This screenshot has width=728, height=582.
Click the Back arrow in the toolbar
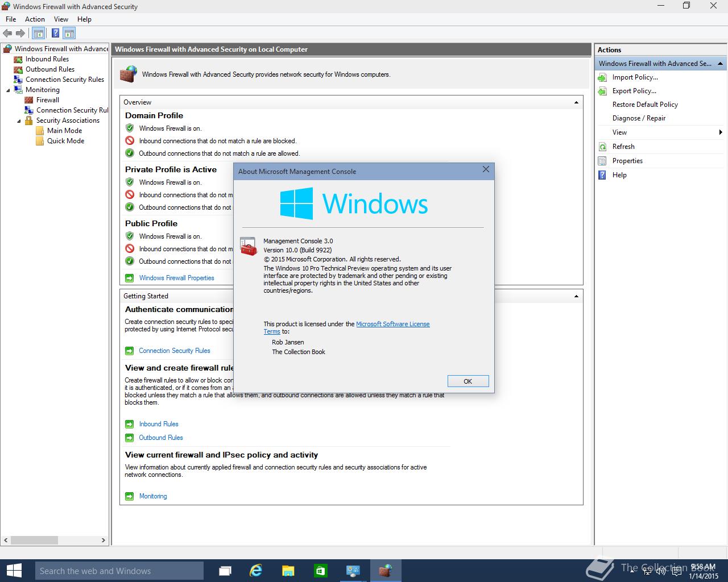[7, 34]
